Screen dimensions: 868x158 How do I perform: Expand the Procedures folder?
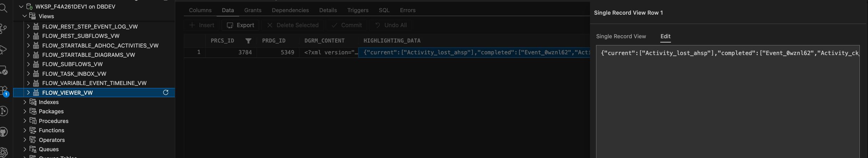(25, 121)
